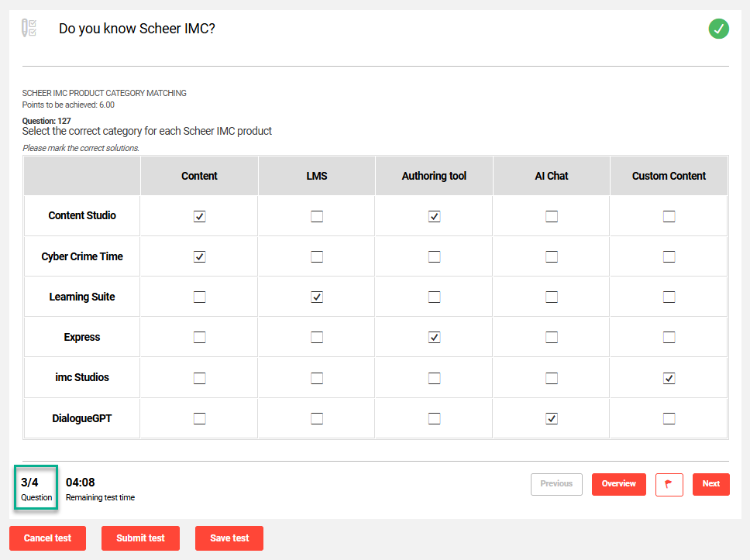Image resolution: width=750 pixels, height=560 pixels.
Task: Click the imc Studios row label
Action: (82, 377)
